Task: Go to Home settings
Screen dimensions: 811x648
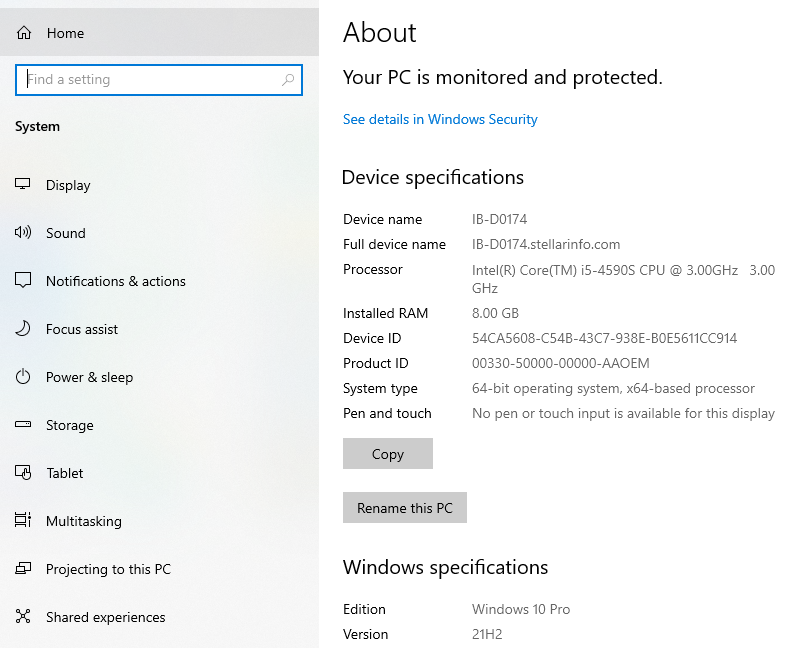Action: (159, 33)
